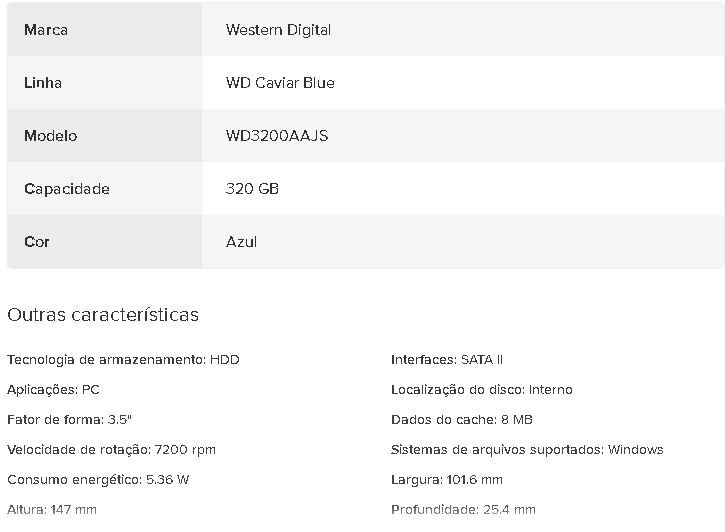Viewport: 725px width, 532px height.
Task: Click Sistemas de arquivos suportados: Windows
Action: (x=527, y=450)
